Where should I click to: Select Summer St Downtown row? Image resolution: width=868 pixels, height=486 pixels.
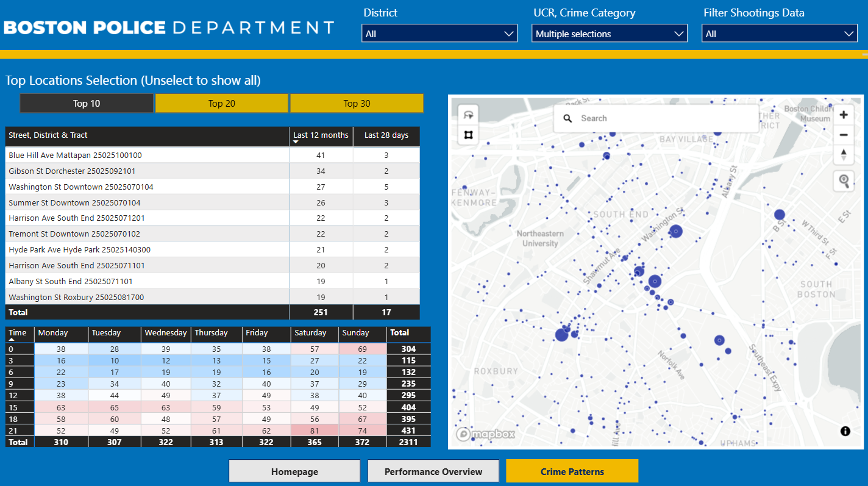coord(213,202)
